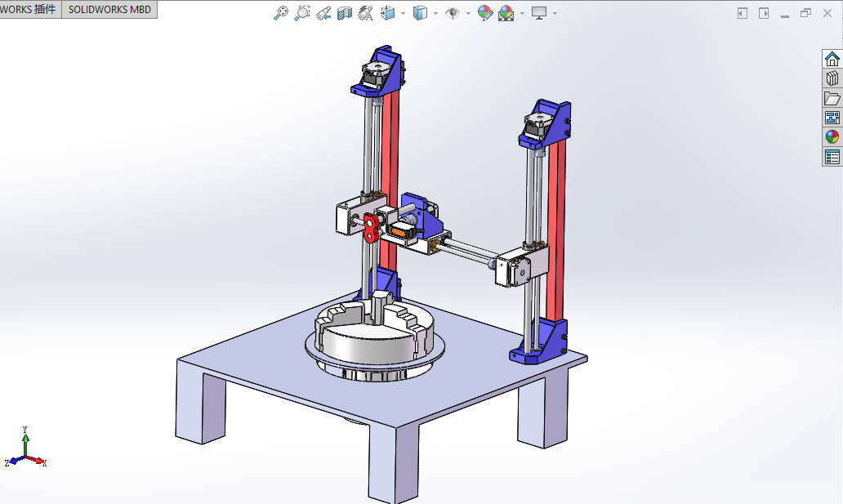Click the Previous View icon
This screenshot has height=504, width=843.
[x=323, y=13]
